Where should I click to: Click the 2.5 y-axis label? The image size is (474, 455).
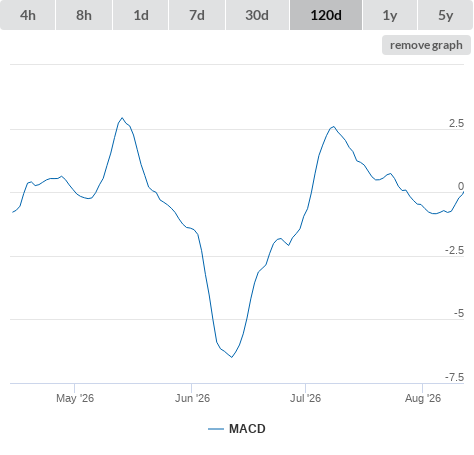[x=456, y=123]
